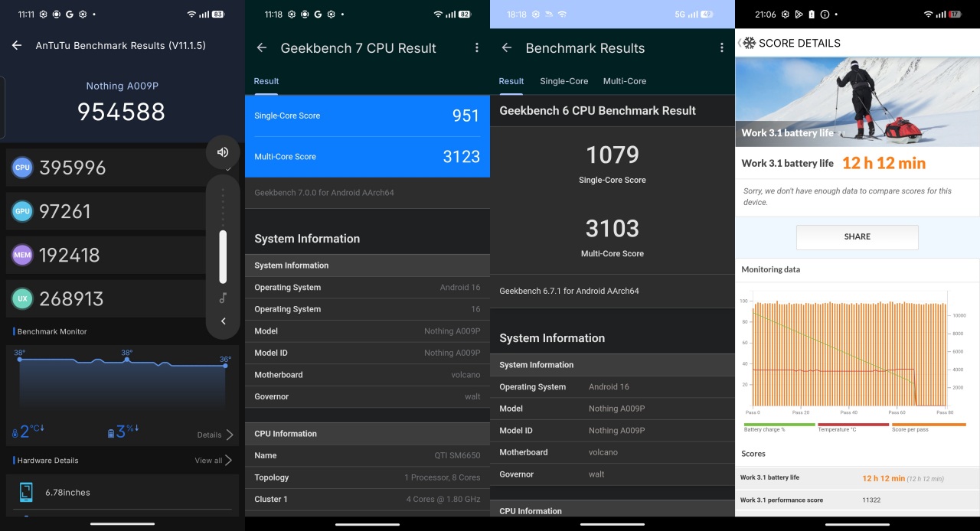Tap the 5G indicator in the 18:18 status bar
The image size is (980, 531).
point(680,15)
